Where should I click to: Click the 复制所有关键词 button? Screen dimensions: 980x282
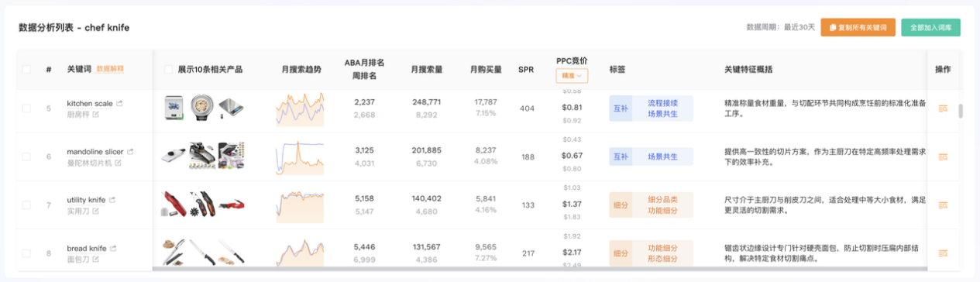[858, 27]
